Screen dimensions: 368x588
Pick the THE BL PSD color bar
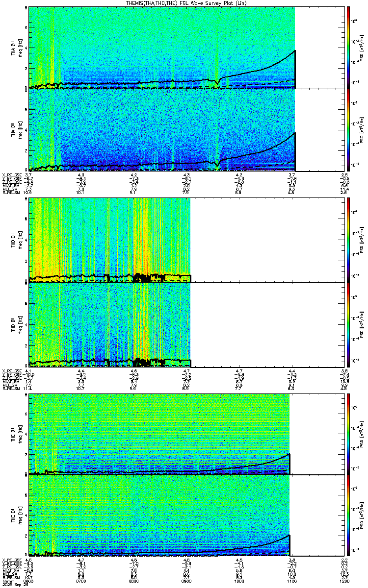tap(348, 434)
